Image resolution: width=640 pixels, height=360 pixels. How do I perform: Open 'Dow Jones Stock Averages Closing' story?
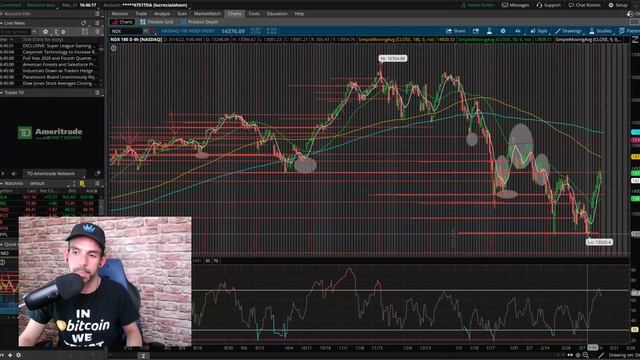tap(58, 83)
